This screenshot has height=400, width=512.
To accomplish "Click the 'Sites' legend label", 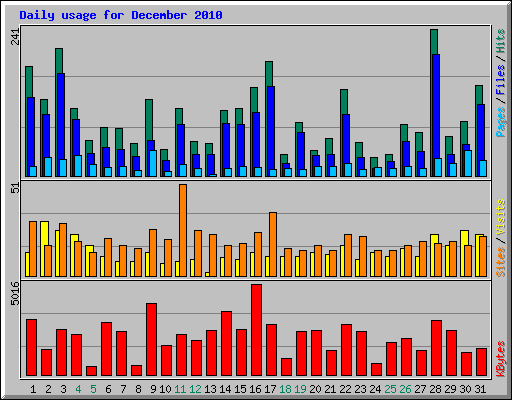I will point(500,262).
